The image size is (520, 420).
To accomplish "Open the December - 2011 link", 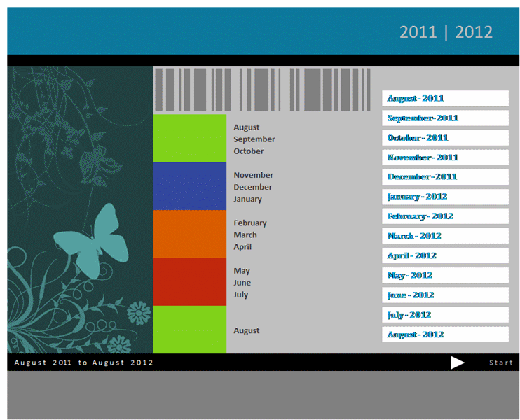I will 445,177.
